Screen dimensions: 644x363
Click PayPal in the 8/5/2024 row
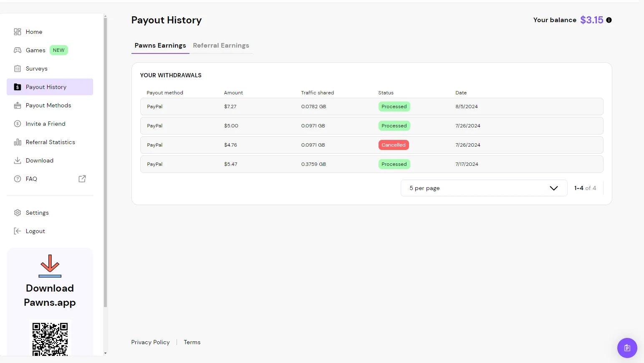pyautogui.click(x=155, y=107)
